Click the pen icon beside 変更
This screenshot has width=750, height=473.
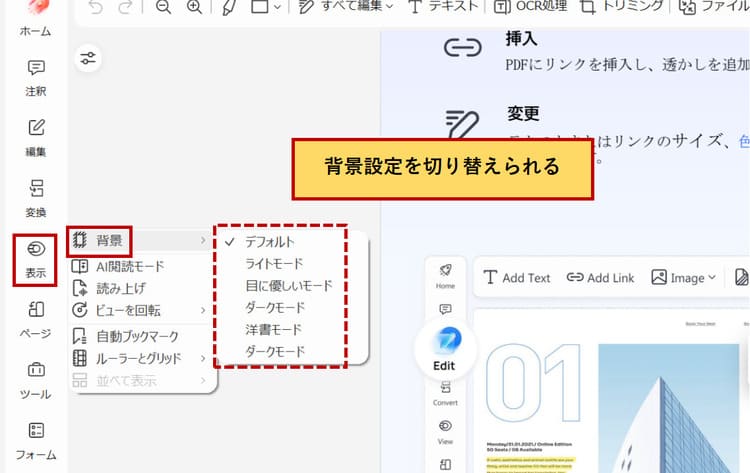tap(462, 124)
